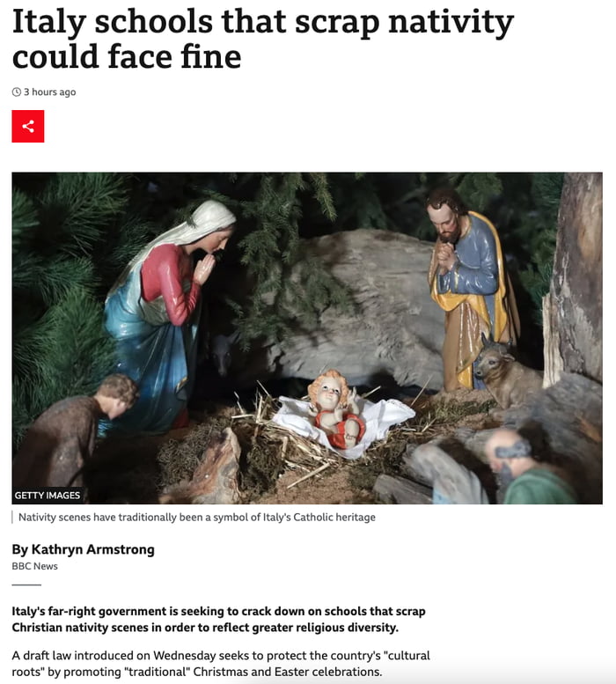
Task: Click the paragraph starting 'A draft law introduced'
Action: coord(221,664)
